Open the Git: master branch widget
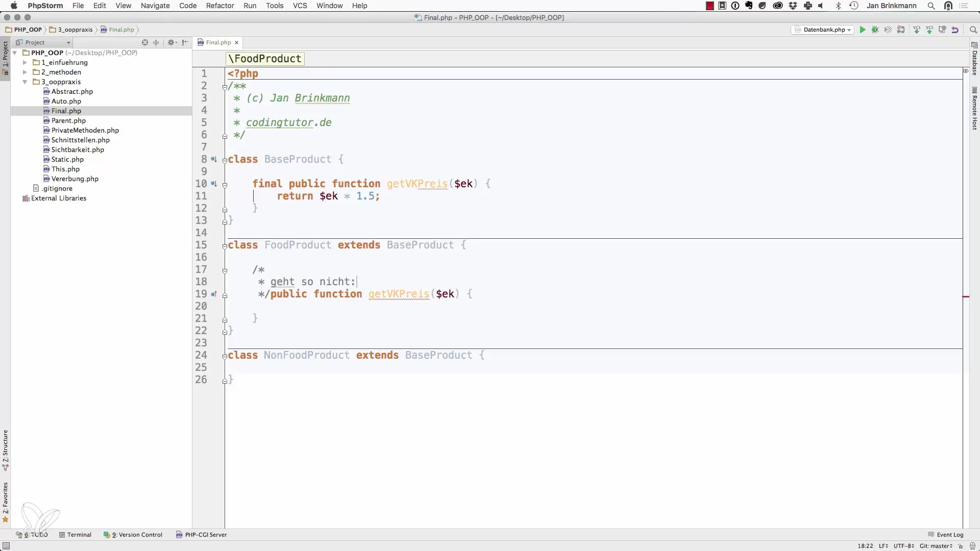Image resolution: width=980 pixels, height=551 pixels. [x=936, y=546]
